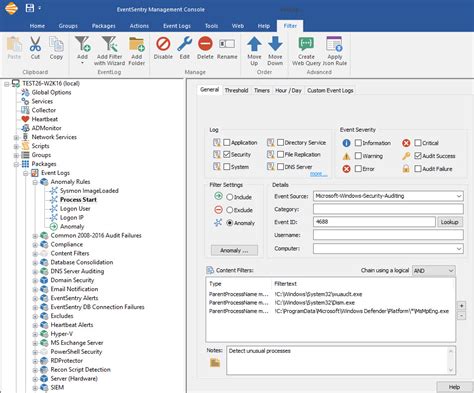Screen dimensions: 474x393
Task: Select ADMonitor in the tree
Action: point(46,128)
